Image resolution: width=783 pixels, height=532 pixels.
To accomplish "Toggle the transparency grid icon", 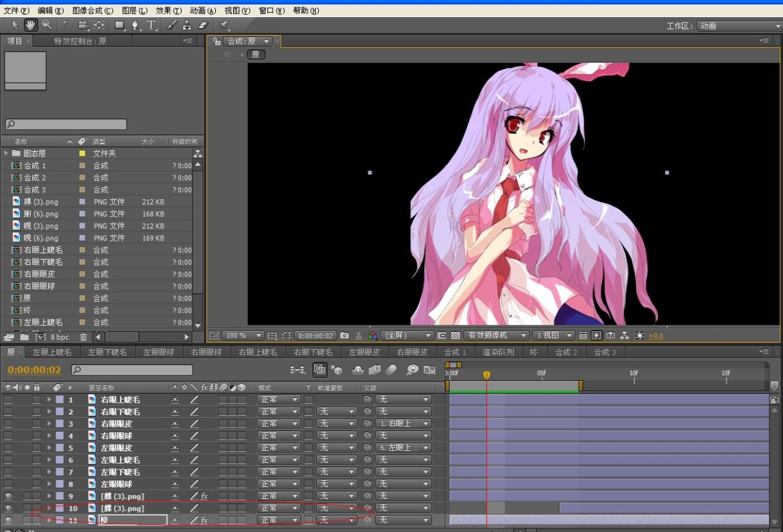I will [x=455, y=336].
